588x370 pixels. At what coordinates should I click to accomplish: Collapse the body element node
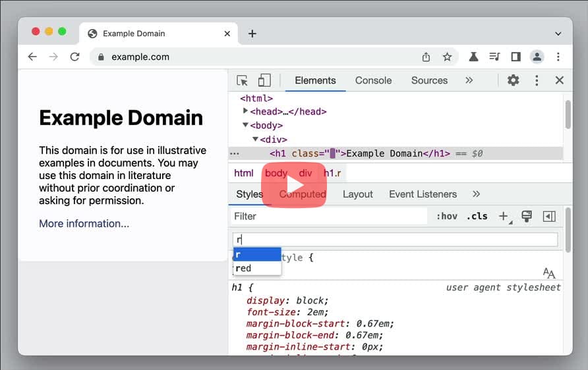(245, 124)
